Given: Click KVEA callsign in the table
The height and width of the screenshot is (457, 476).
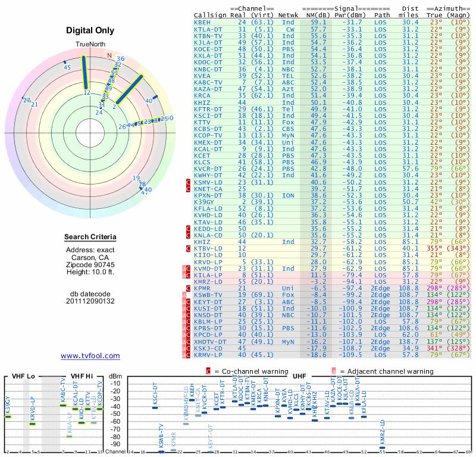Looking at the screenshot, I should (x=202, y=76).
